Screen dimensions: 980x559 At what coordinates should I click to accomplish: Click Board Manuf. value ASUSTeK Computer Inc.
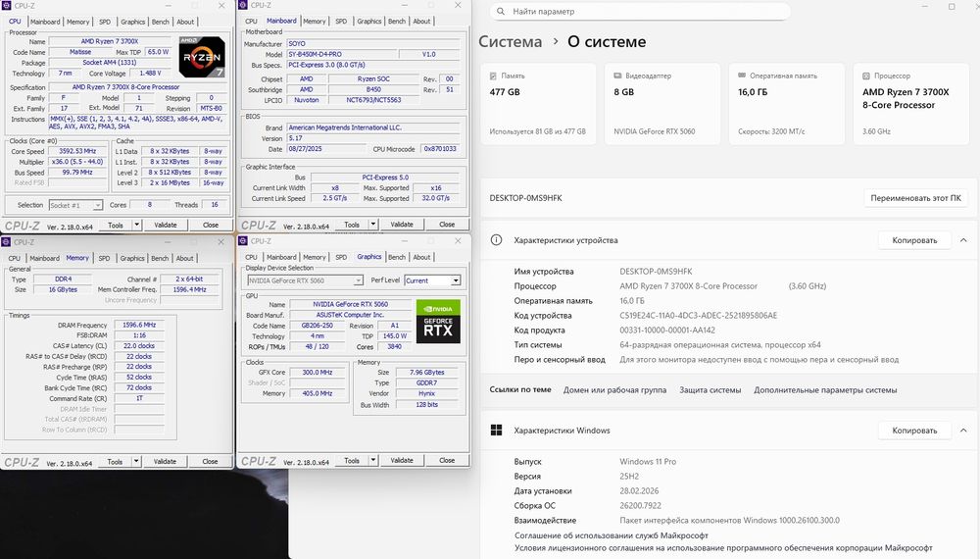[350, 315]
